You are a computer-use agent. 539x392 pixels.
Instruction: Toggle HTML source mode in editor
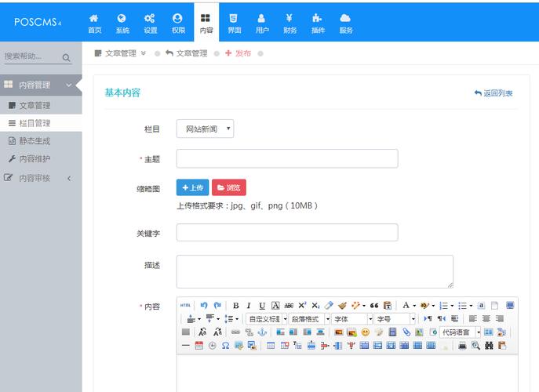(x=185, y=306)
